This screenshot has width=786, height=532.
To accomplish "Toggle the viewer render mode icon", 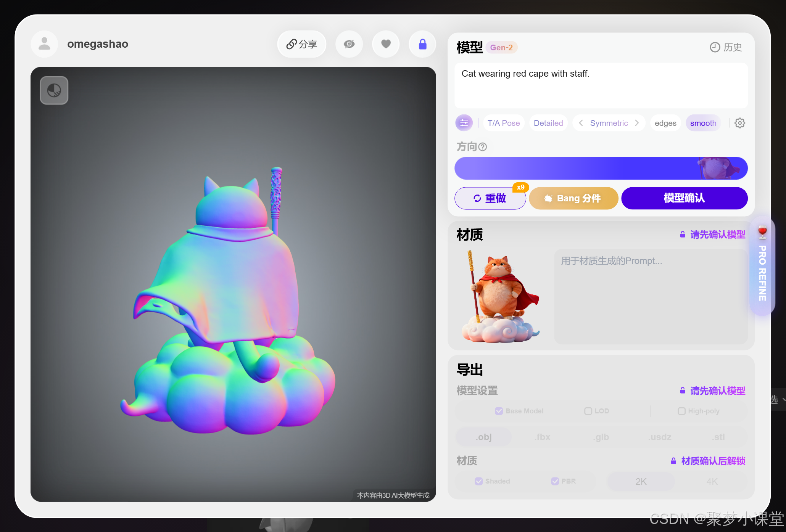I will point(54,90).
